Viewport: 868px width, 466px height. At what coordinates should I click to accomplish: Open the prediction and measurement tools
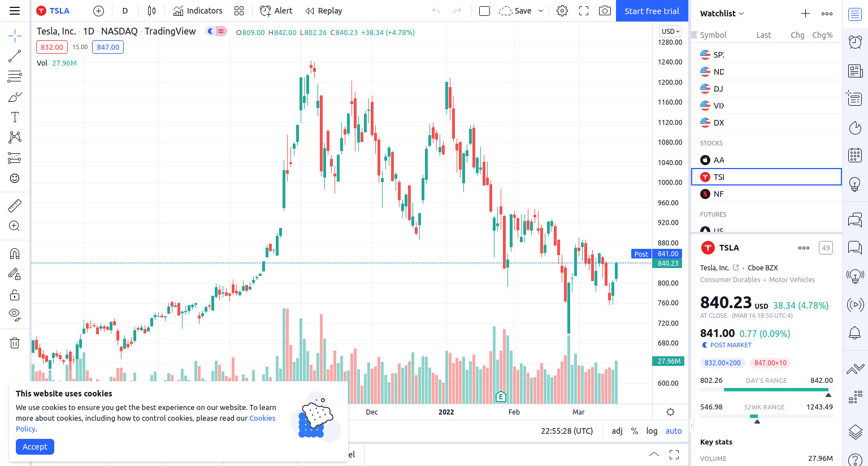point(15,158)
